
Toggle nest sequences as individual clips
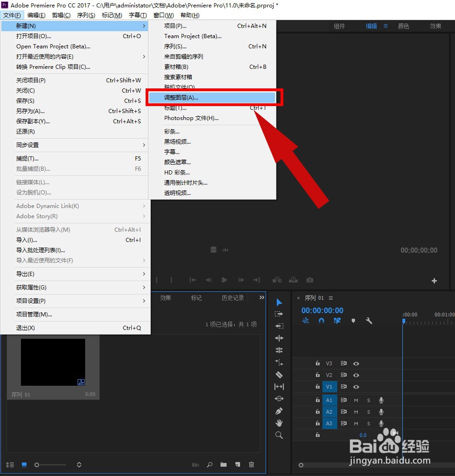pyautogui.click(x=306, y=321)
